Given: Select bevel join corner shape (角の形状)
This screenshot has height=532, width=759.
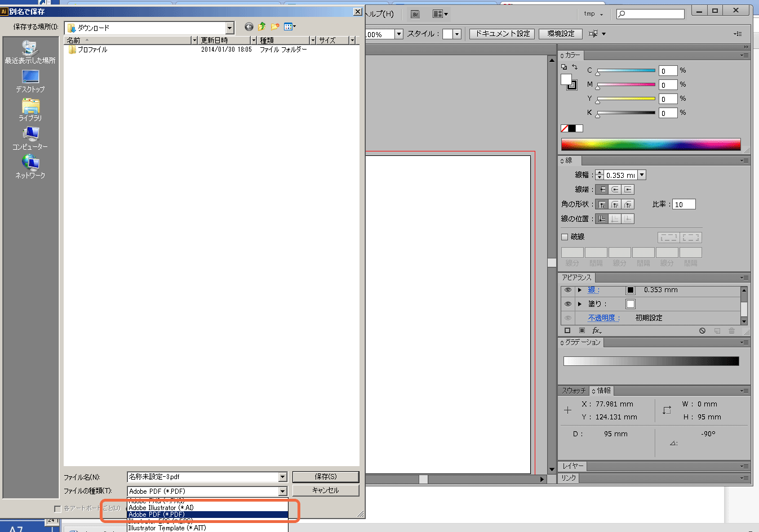Looking at the screenshot, I should 628,204.
